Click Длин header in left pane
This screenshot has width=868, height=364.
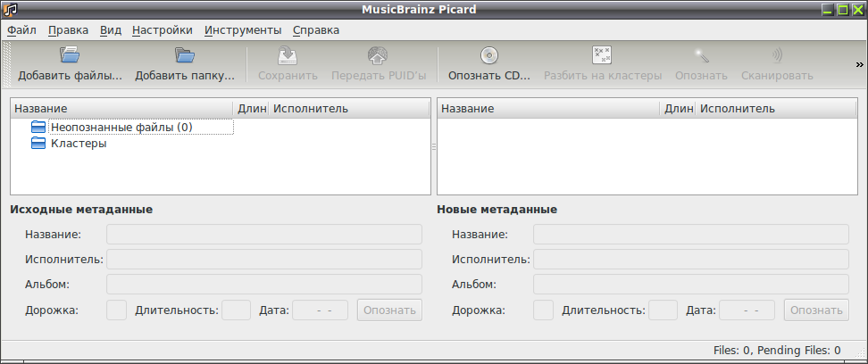click(251, 109)
